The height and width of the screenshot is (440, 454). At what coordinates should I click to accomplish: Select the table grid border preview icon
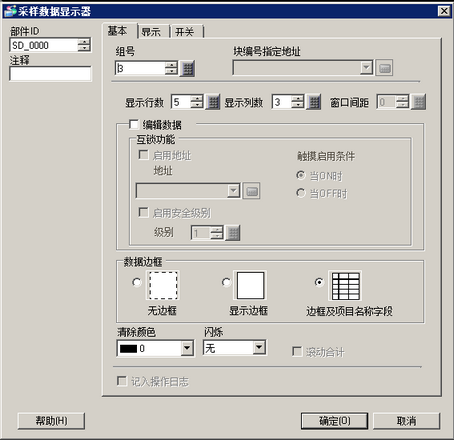(x=345, y=285)
